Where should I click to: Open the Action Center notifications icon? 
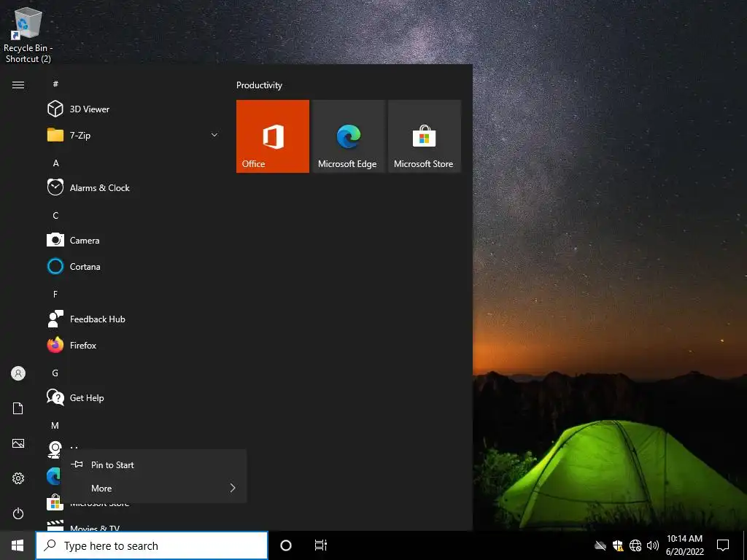click(723, 545)
